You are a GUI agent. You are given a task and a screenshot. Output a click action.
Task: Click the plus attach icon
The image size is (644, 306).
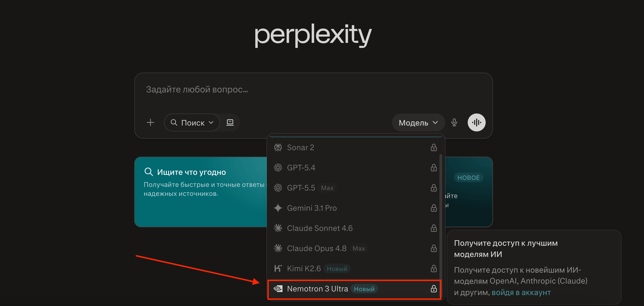[150, 122]
